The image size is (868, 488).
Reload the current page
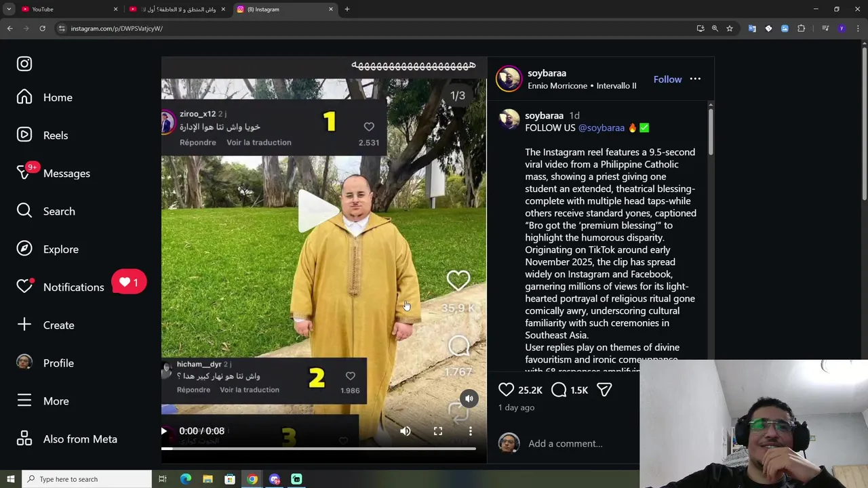42,28
